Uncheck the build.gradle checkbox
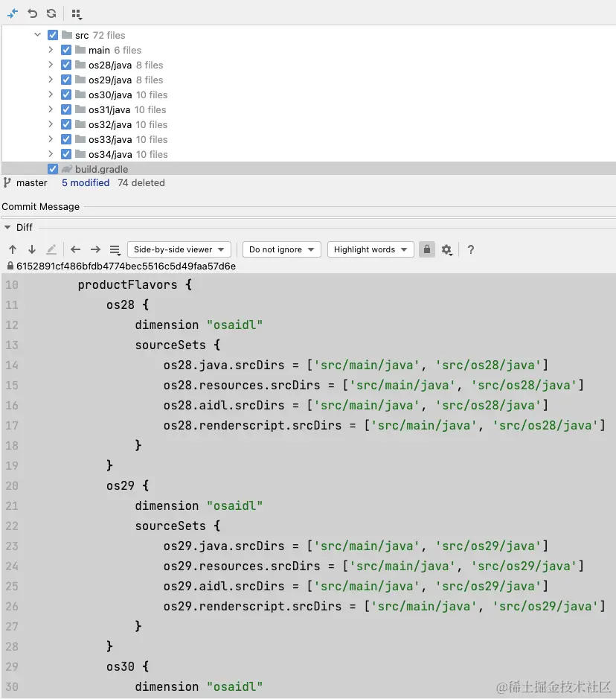This screenshot has width=616, height=699. [x=53, y=169]
